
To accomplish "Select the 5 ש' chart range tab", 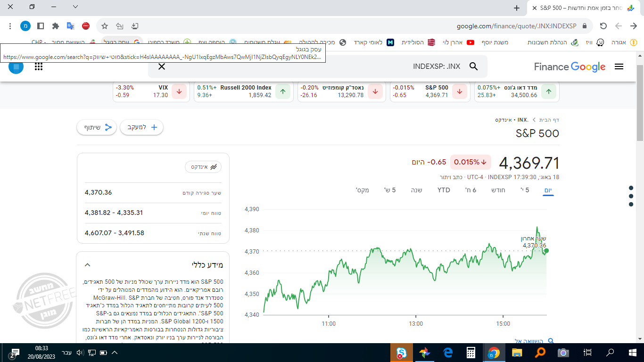I will 389,190.
